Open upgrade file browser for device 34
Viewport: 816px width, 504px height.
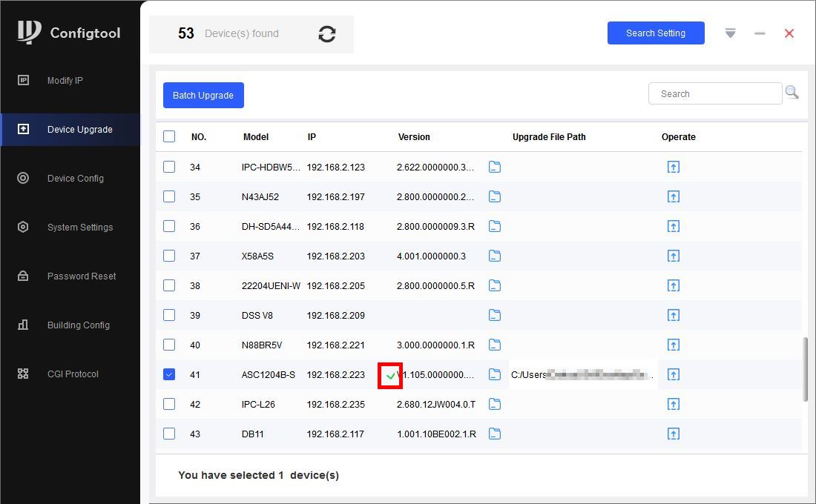tap(495, 167)
